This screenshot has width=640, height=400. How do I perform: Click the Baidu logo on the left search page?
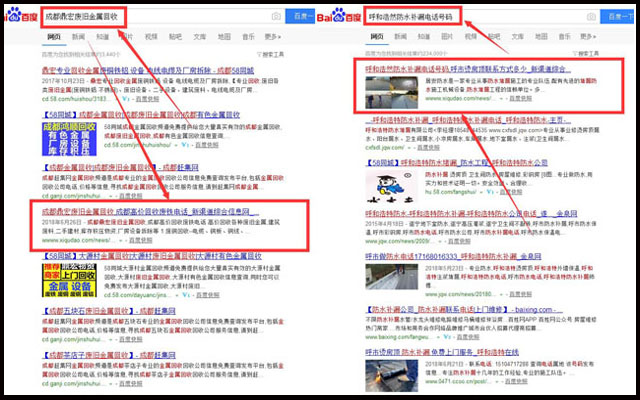20,15
